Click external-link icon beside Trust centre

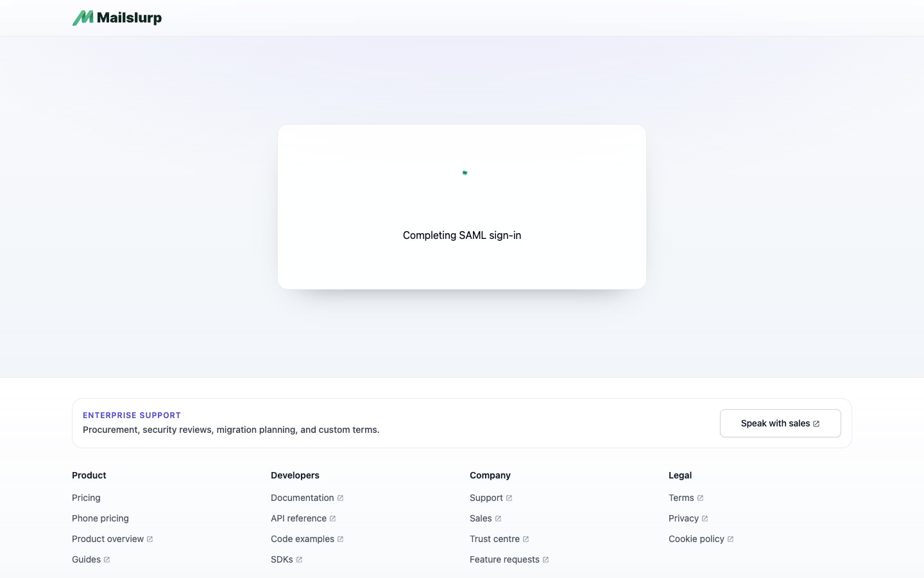526,539
